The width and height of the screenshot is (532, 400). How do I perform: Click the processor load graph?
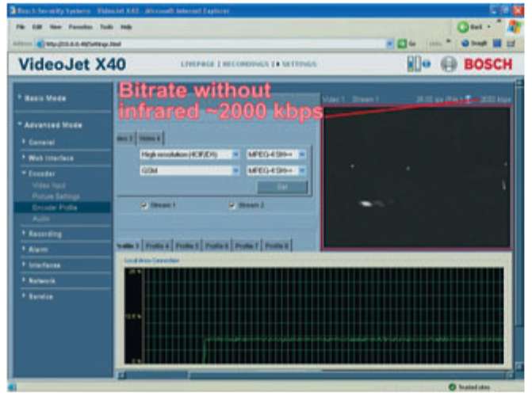point(314,315)
